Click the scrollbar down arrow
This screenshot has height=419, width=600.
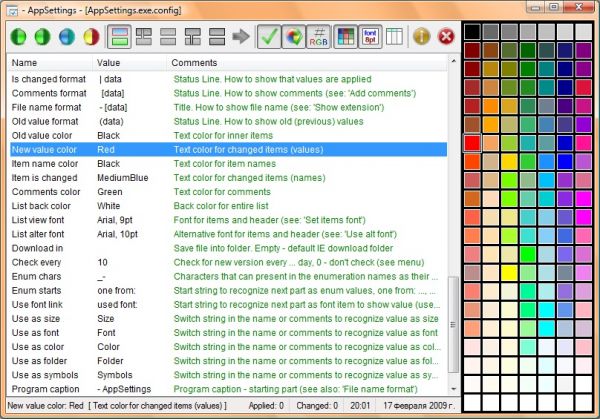point(453,389)
